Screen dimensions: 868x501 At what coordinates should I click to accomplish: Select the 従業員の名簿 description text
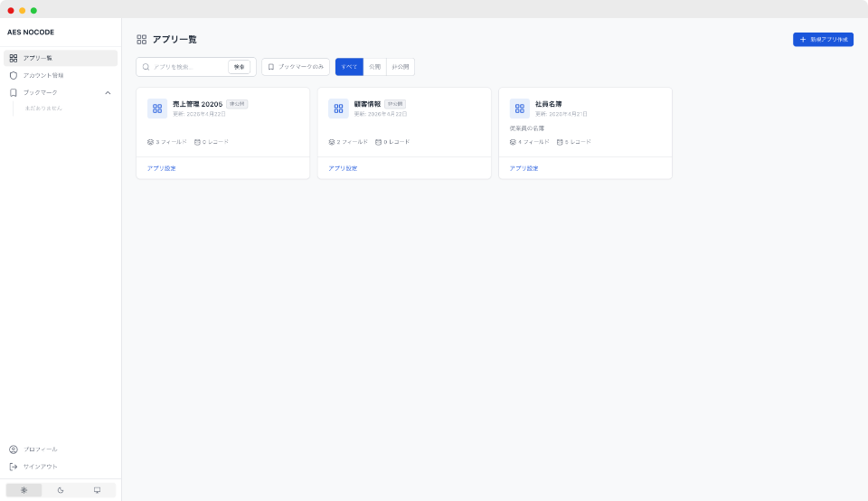tap(527, 128)
